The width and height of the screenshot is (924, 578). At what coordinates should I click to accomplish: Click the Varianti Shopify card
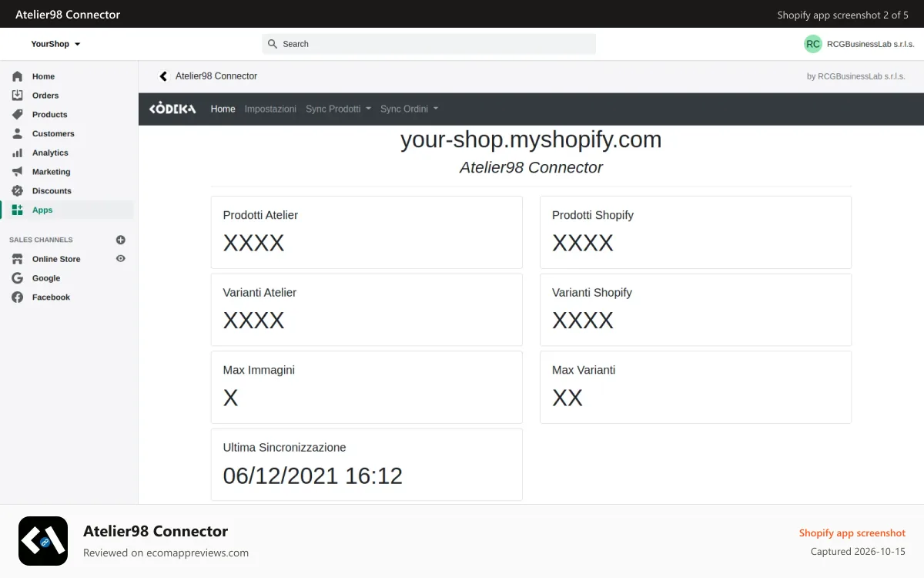(695, 310)
